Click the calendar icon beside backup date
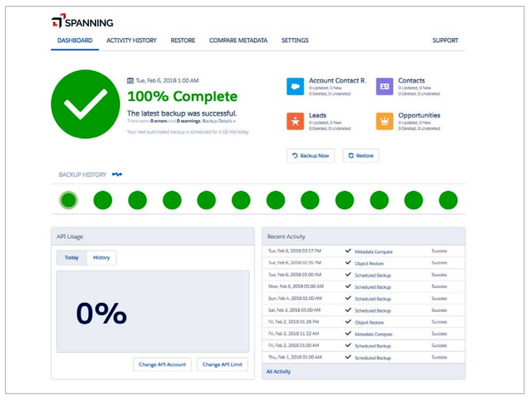 130,81
